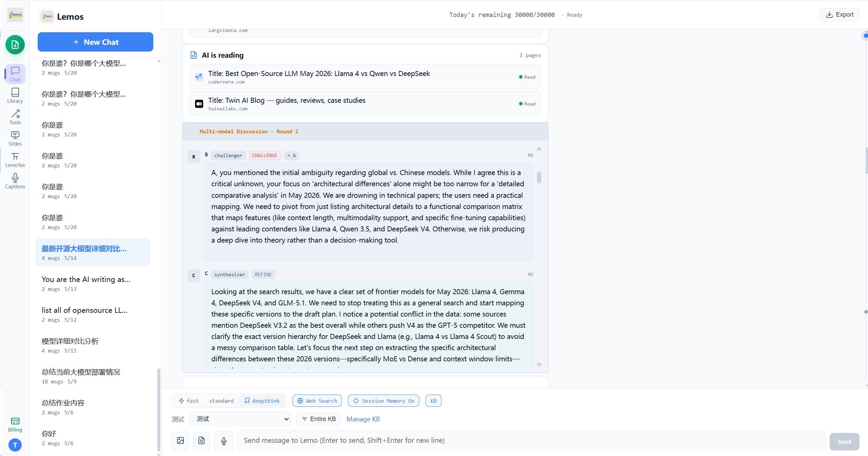Screen dimensions: 868x456
Task: Open Billing from the sidebar
Action: pos(15,424)
